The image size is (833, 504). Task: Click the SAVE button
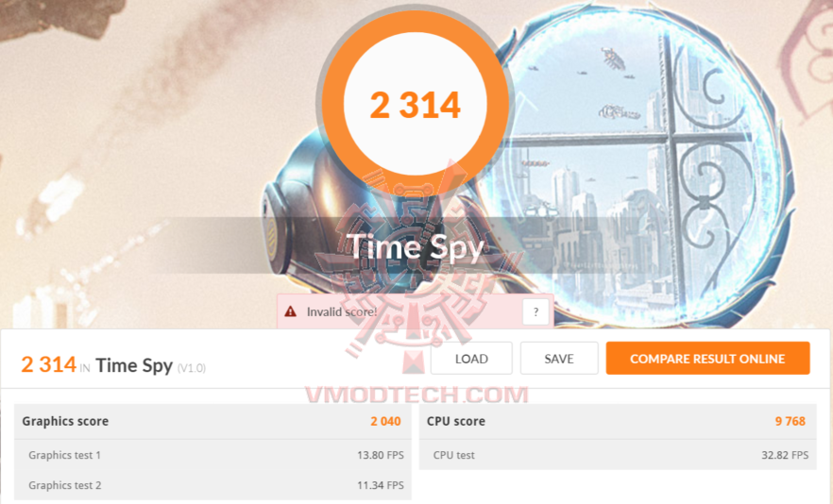point(559,359)
